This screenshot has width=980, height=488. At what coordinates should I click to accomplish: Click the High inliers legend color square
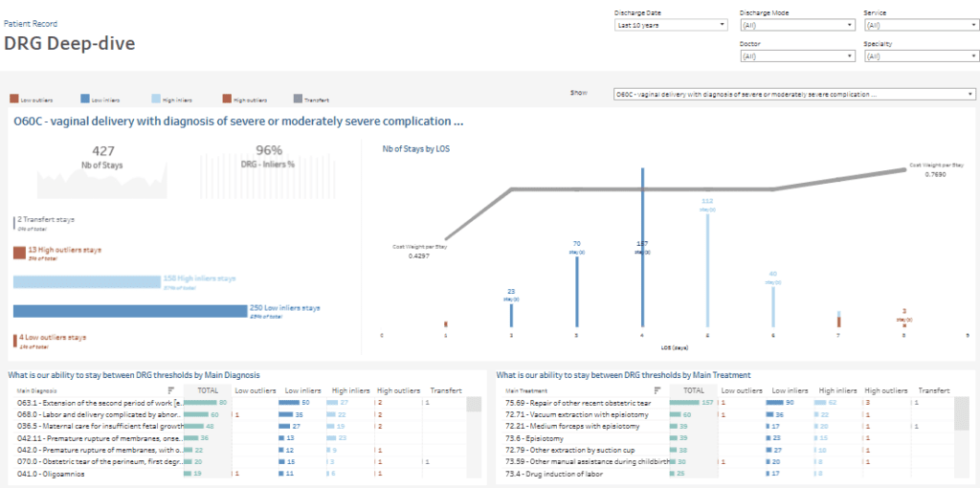(156, 99)
